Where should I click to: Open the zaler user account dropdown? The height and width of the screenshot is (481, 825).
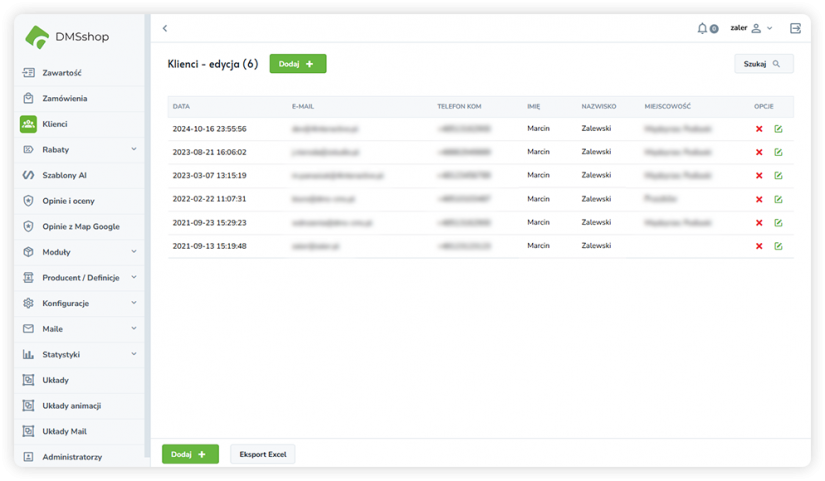751,28
